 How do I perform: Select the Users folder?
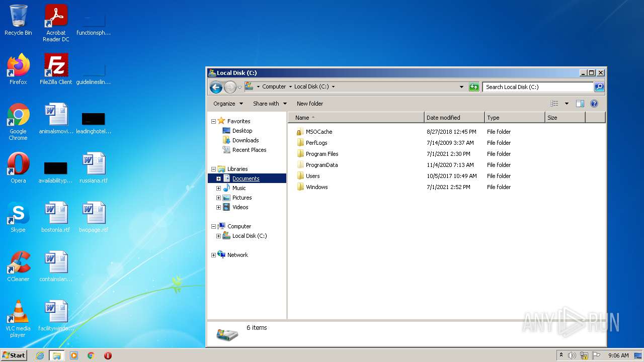(312, 176)
